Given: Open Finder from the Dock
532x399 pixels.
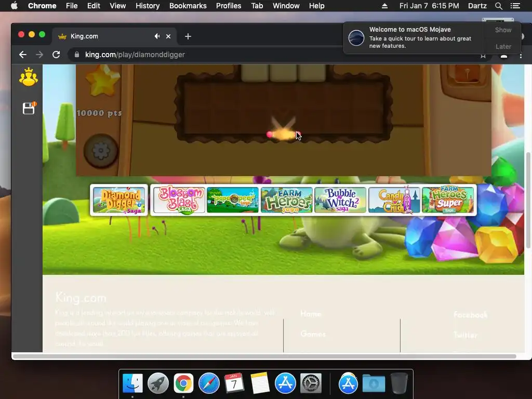Looking at the screenshot, I should click(x=132, y=383).
